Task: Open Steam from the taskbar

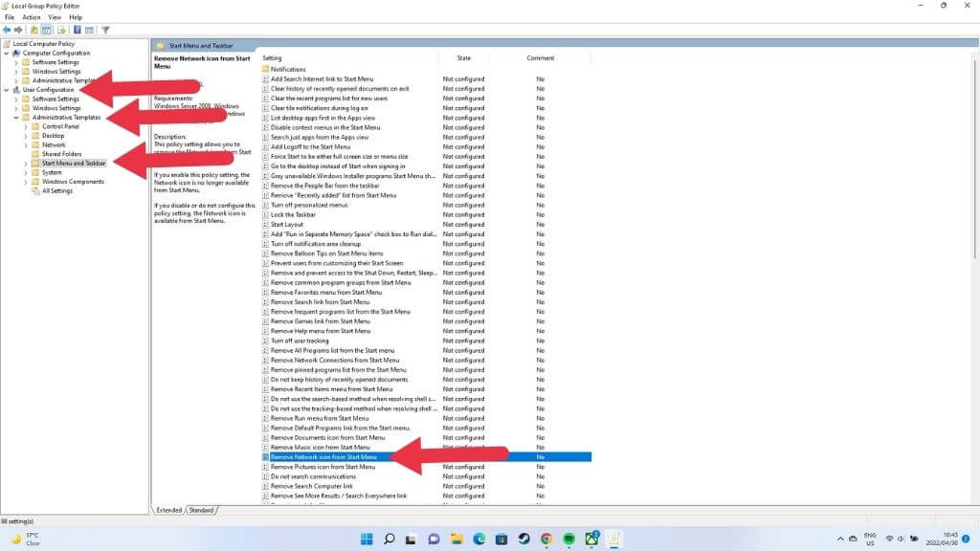Action: [523, 539]
